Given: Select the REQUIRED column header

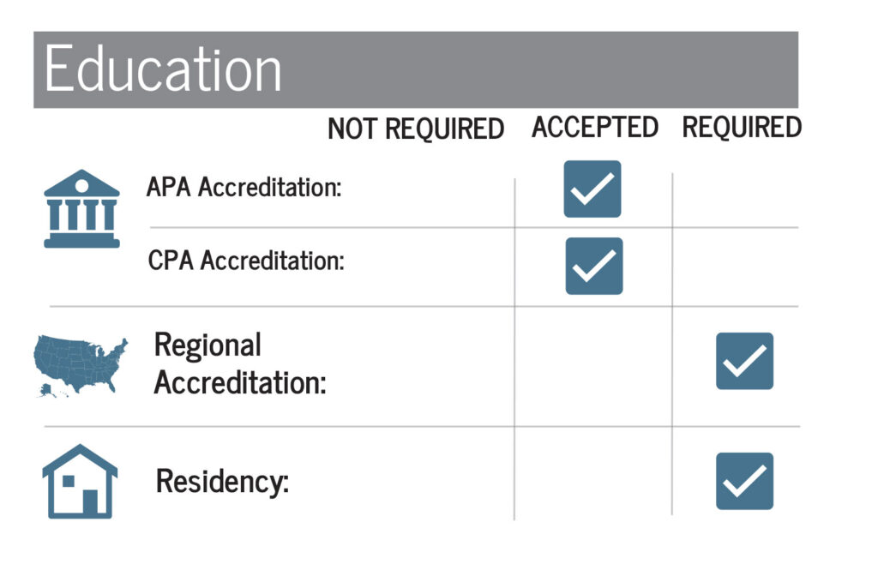Looking at the screenshot, I should click(742, 128).
